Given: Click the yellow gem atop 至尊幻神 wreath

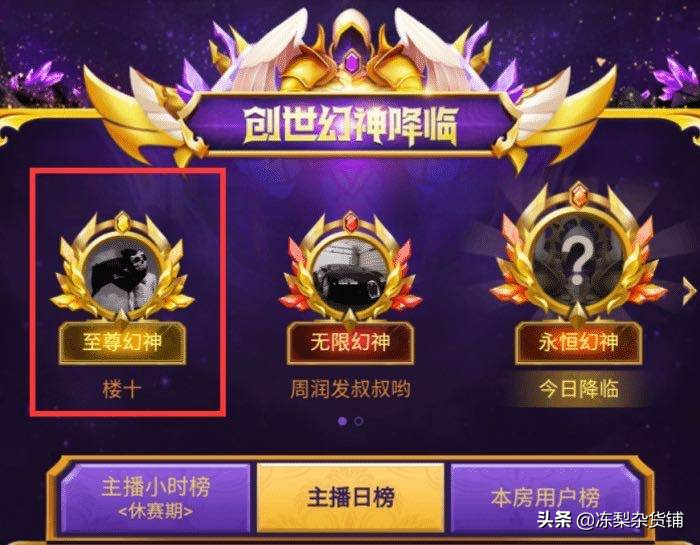Looking at the screenshot, I should point(122,222).
